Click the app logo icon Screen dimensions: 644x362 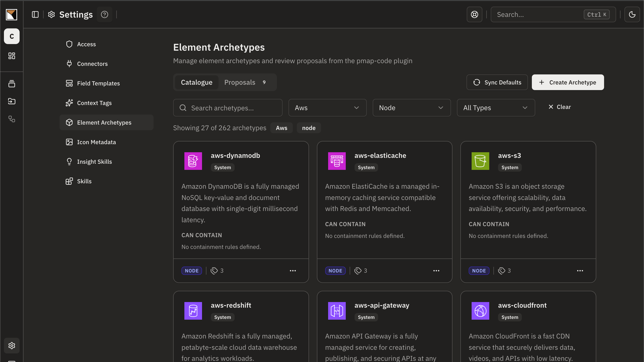coord(12,14)
